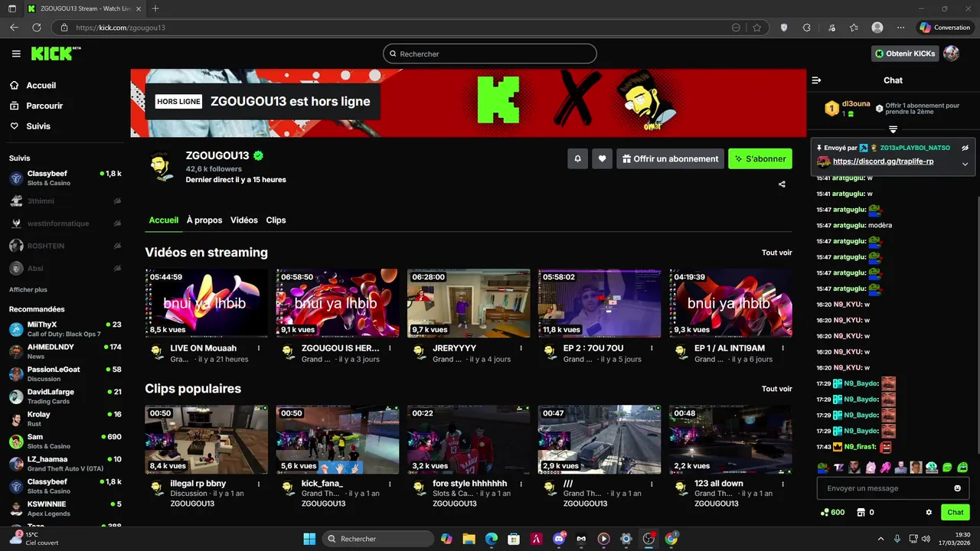Click the green Chat send button
This screenshot has width=980, height=551.
point(955,513)
